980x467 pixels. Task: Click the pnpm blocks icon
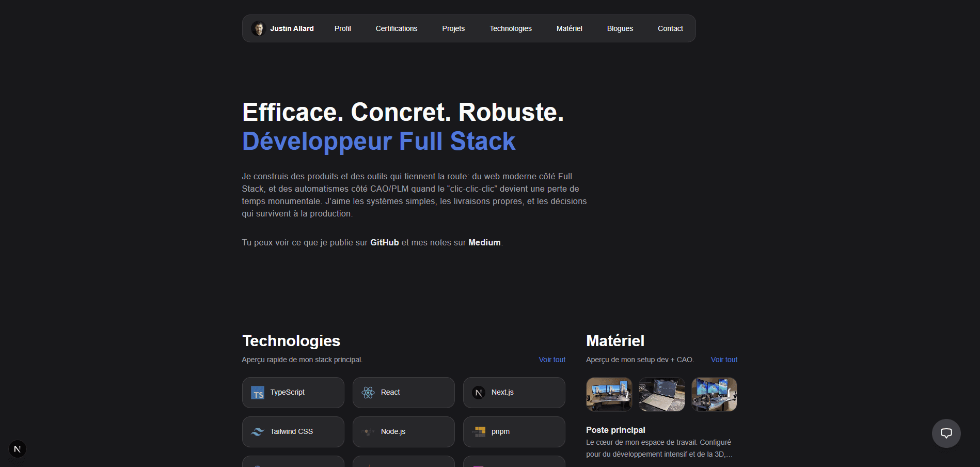(480, 432)
